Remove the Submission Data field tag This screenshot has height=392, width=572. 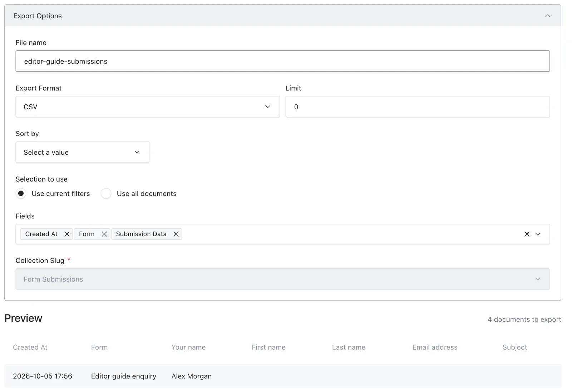pos(176,234)
